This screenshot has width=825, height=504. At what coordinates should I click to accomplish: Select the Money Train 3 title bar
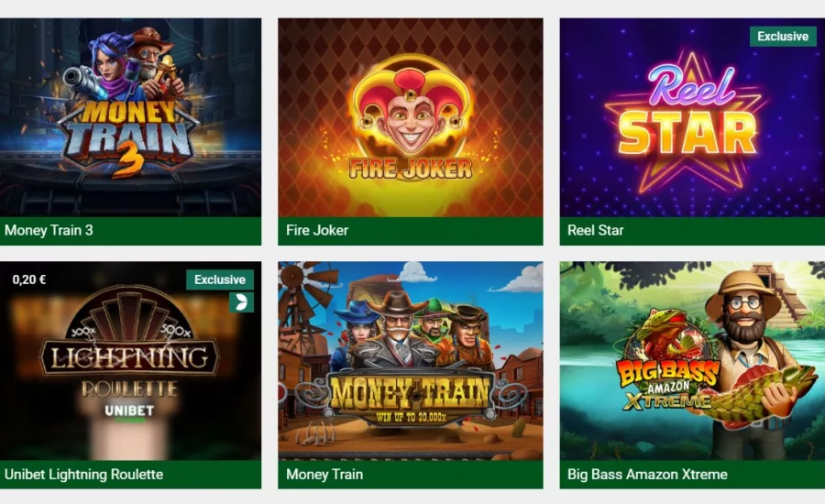[130, 231]
